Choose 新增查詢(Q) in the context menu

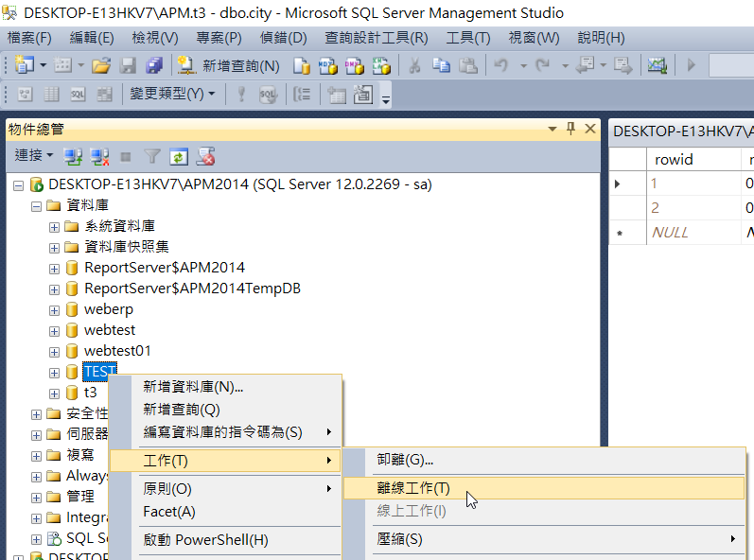pos(225,410)
